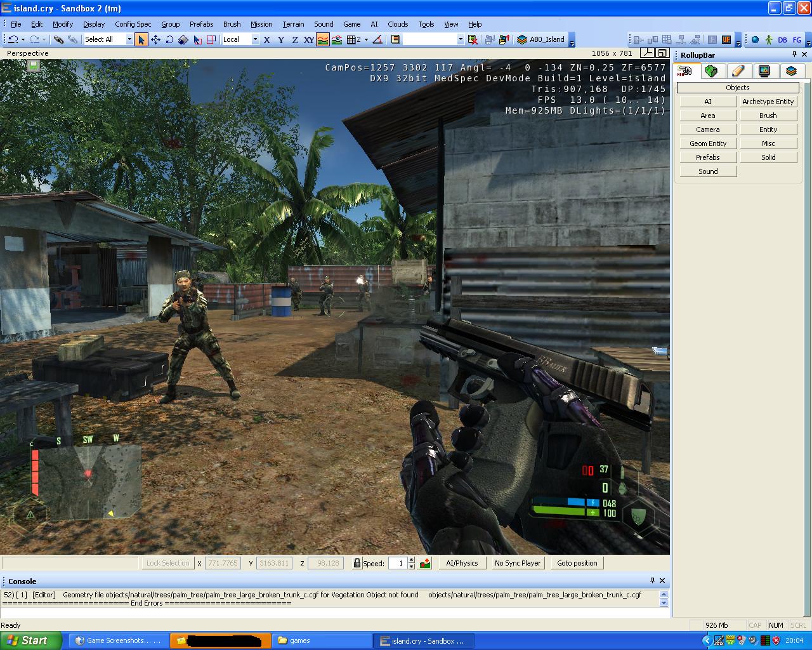812x650 pixels.
Task: Toggle Follow Terrain snapping
Action: (x=323, y=39)
